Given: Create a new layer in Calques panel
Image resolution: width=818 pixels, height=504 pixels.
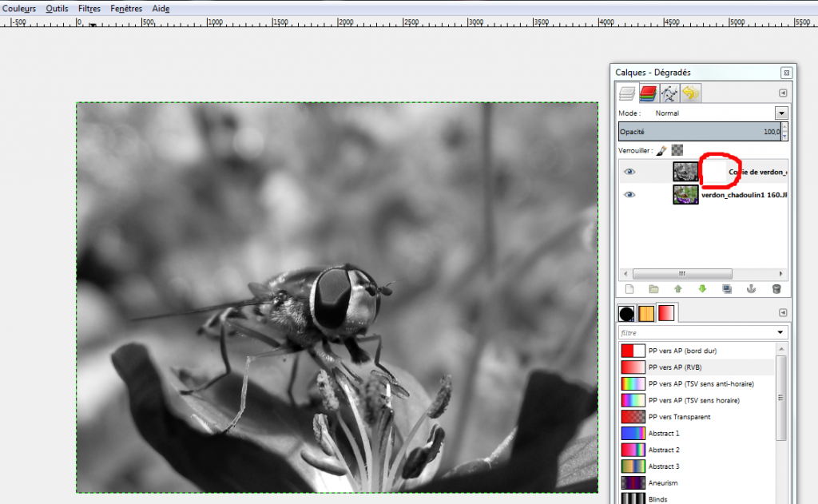Looking at the screenshot, I should click(x=629, y=289).
